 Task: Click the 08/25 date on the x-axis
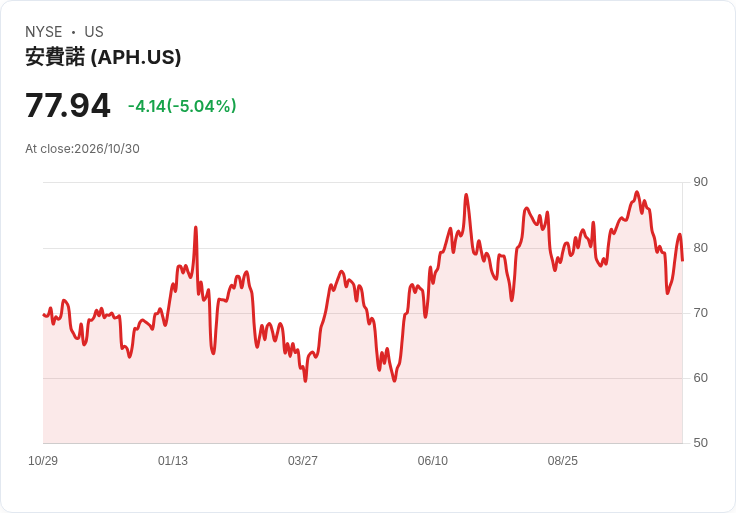click(x=563, y=461)
